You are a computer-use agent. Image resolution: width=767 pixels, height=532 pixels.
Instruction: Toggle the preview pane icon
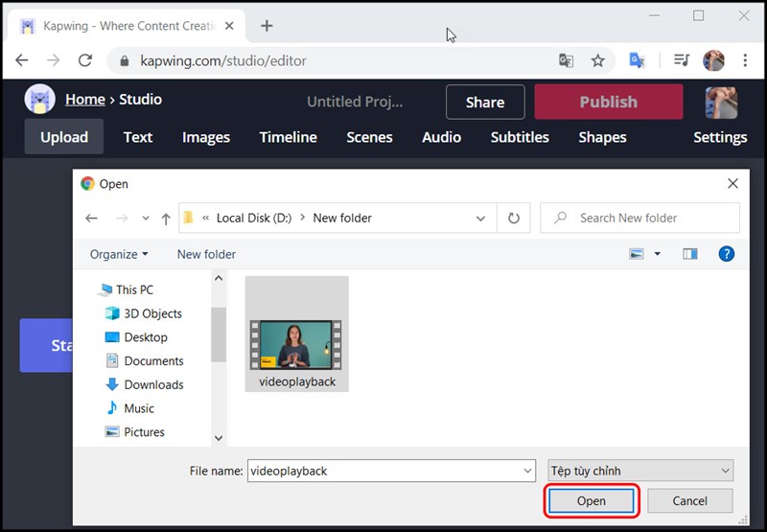click(x=689, y=254)
